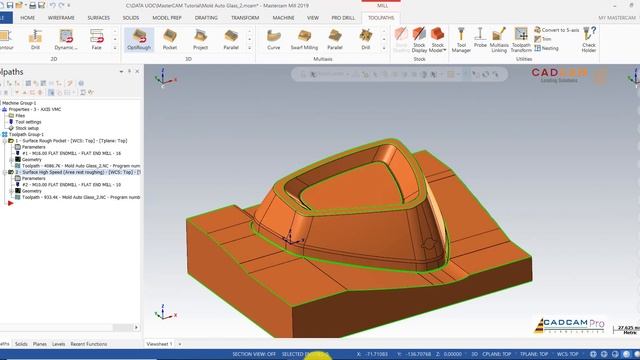This screenshot has height=360, width=640.
Task: Click the tree panel scroll right arrow
Action: coord(136,327)
